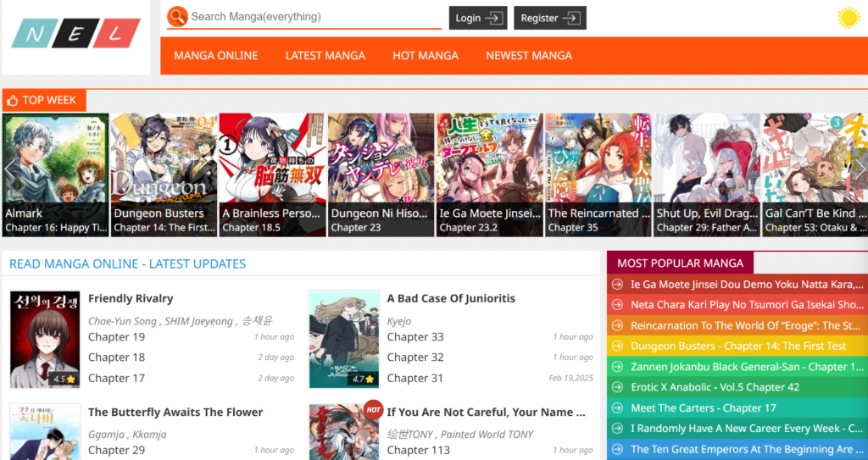
Task: Open Junioritis Chapter 33
Action: (x=415, y=337)
